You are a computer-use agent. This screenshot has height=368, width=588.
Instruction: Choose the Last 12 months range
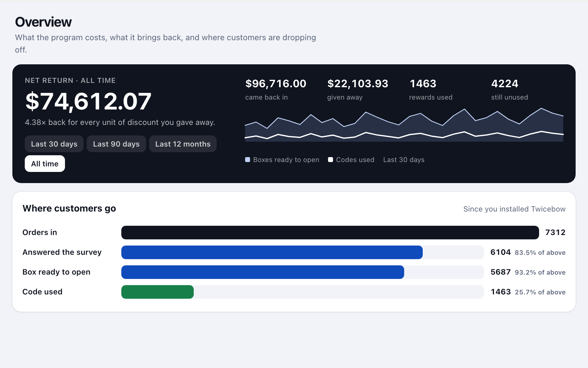click(183, 144)
